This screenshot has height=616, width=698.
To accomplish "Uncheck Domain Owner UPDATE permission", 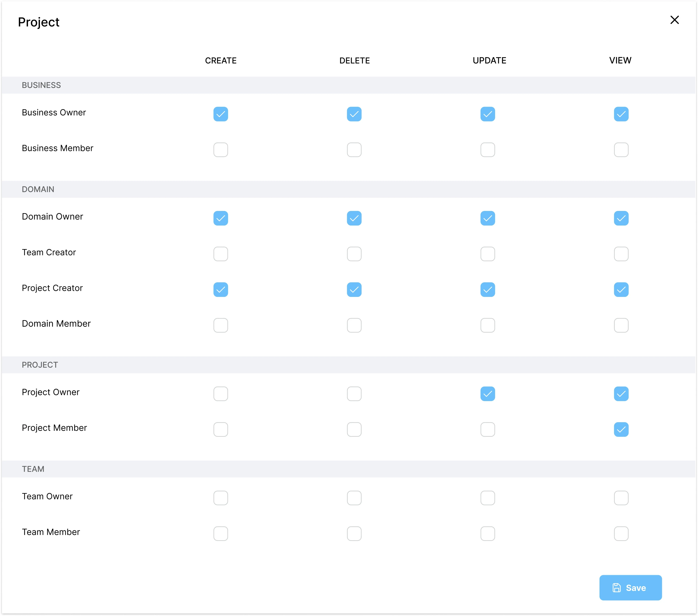I will (488, 218).
